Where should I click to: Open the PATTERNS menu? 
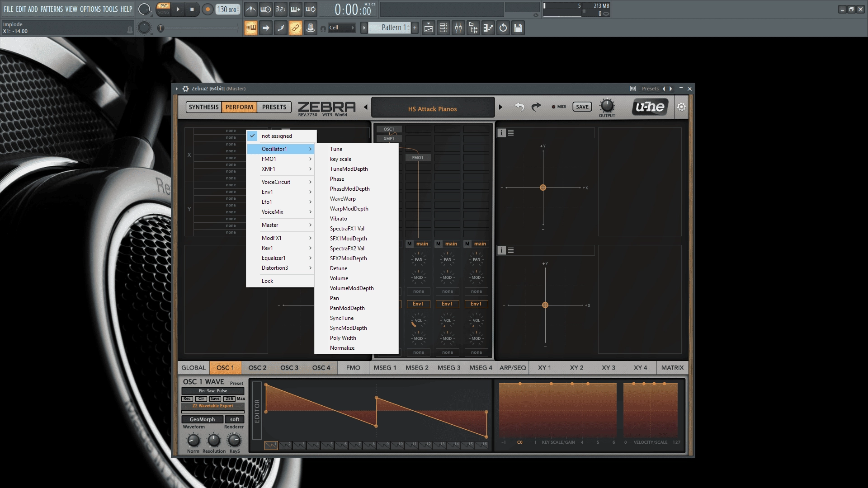(x=52, y=9)
